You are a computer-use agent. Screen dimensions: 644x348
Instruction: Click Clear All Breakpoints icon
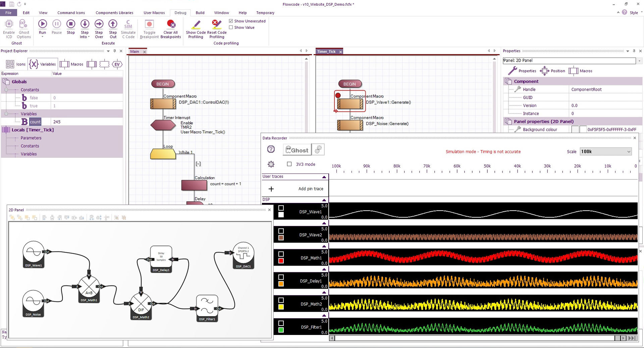click(171, 24)
